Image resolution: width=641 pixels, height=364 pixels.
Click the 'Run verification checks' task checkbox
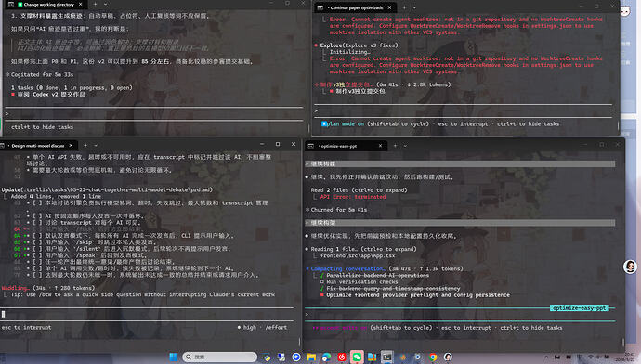[322, 281]
